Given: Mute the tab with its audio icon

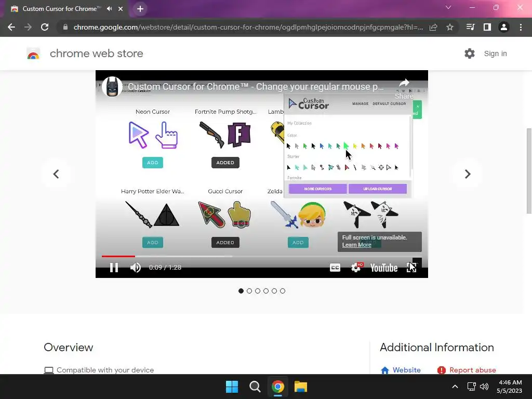Looking at the screenshot, I should [109, 9].
